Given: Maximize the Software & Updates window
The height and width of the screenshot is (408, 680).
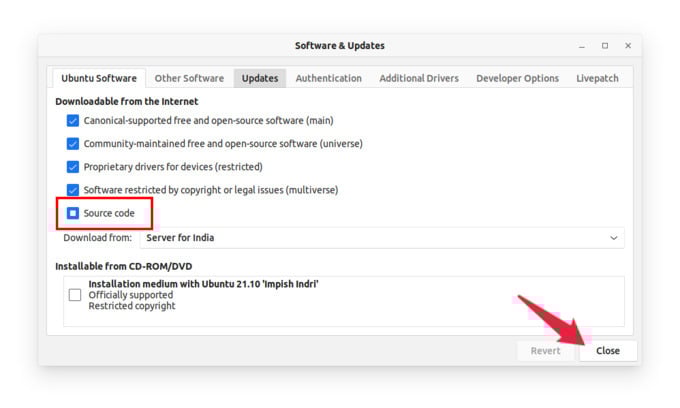Looking at the screenshot, I should click(605, 46).
